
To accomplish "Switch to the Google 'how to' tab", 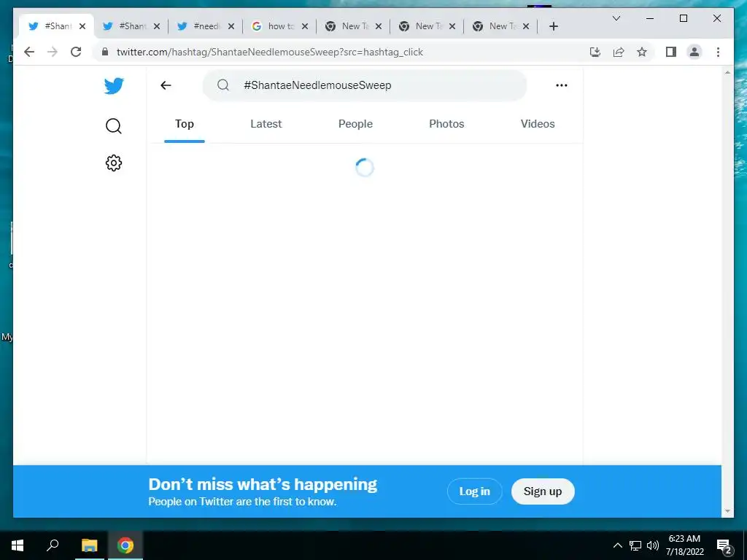I will (x=279, y=26).
